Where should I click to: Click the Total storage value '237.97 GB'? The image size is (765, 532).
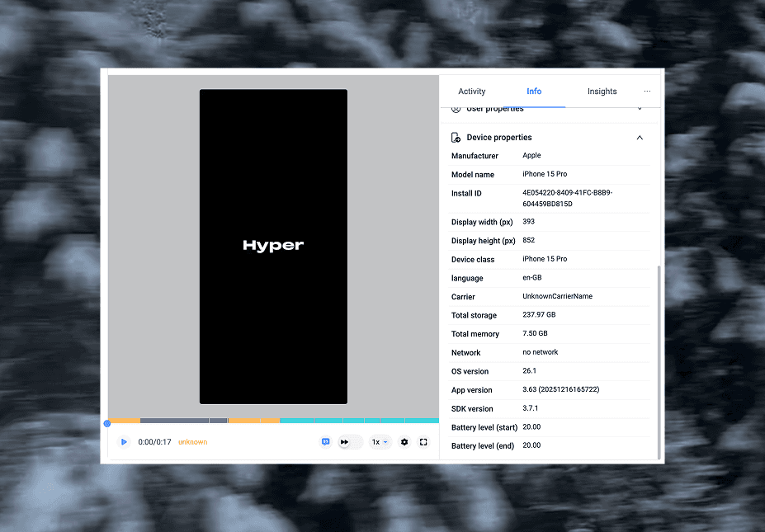pyautogui.click(x=539, y=314)
